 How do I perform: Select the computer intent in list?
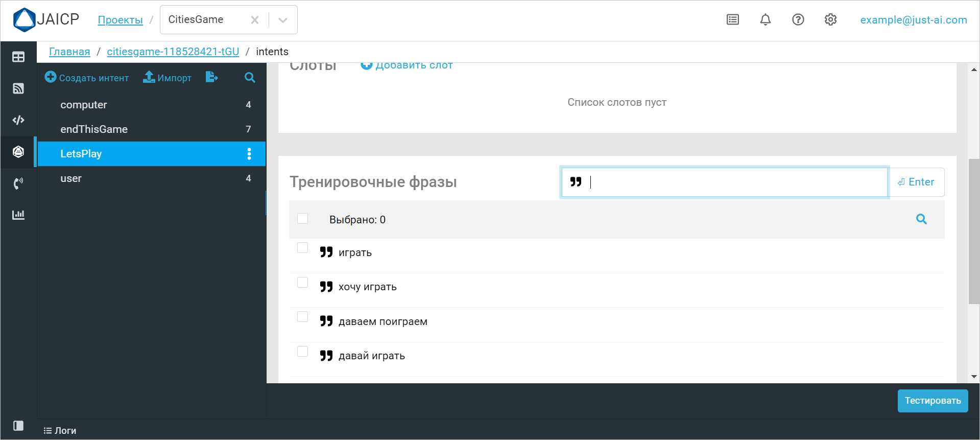tap(84, 105)
